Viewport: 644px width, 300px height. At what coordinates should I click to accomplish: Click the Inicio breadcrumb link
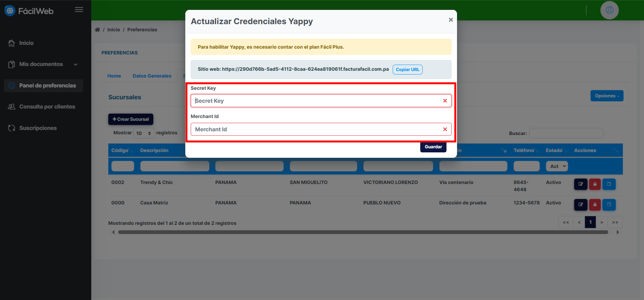(x=114, y=30)
